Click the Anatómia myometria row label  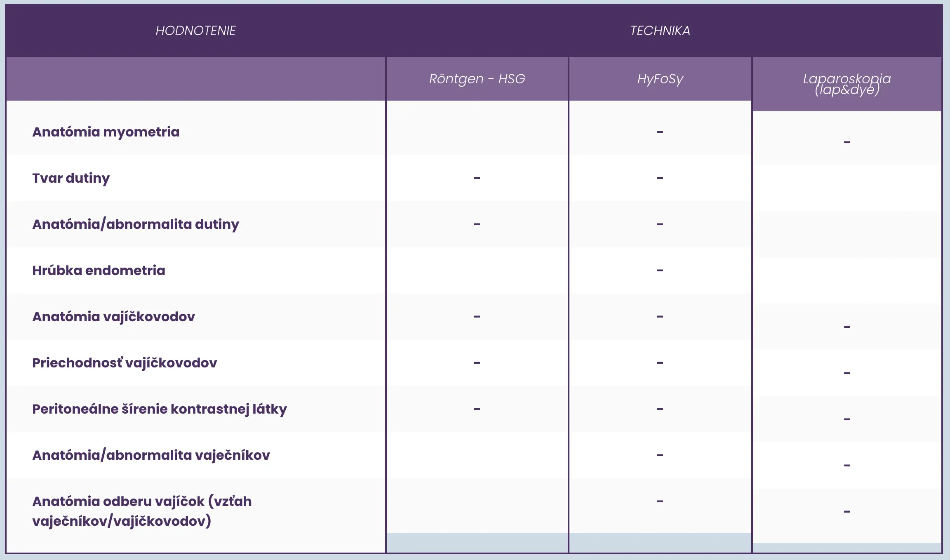[106, 132]
